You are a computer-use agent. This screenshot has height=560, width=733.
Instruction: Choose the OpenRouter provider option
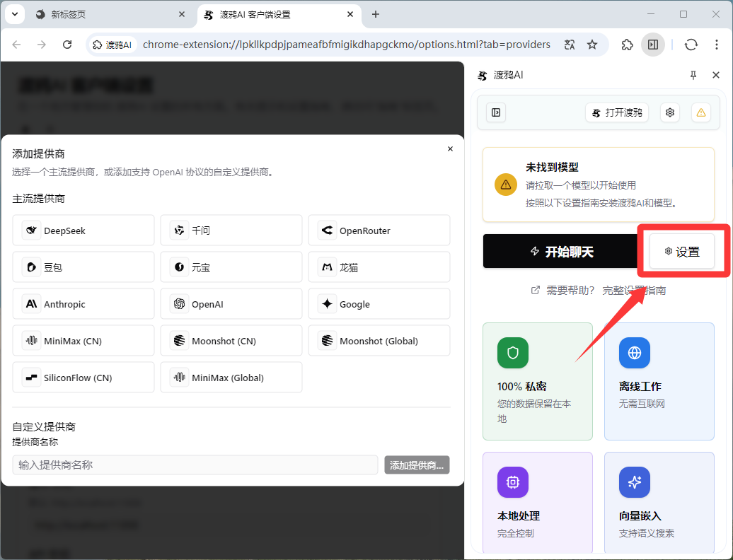(x=379, y=231)
